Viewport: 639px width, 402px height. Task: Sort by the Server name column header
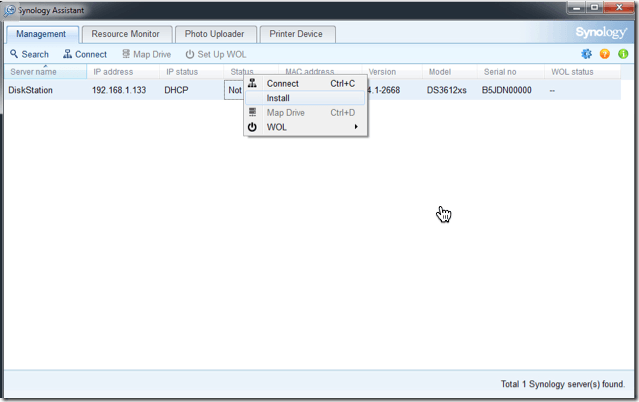pos(46,72)
